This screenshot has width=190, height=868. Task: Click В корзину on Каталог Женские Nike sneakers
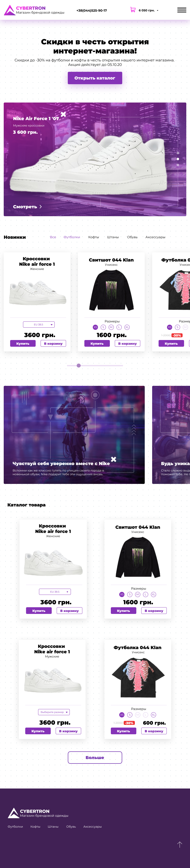coord(70,610)
